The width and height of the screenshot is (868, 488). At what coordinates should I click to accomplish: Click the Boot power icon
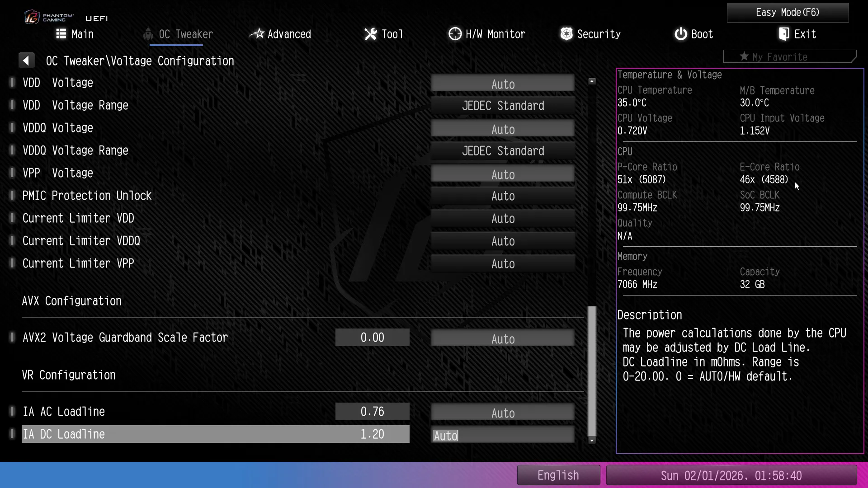click(x=680, y=34)
